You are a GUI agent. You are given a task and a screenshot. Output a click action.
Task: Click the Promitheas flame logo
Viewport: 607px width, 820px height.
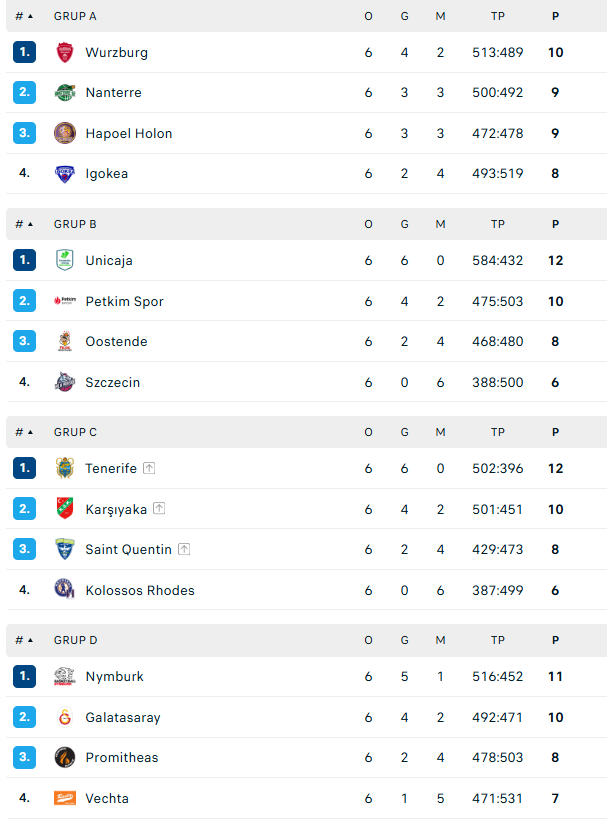[x=65, y=757]
